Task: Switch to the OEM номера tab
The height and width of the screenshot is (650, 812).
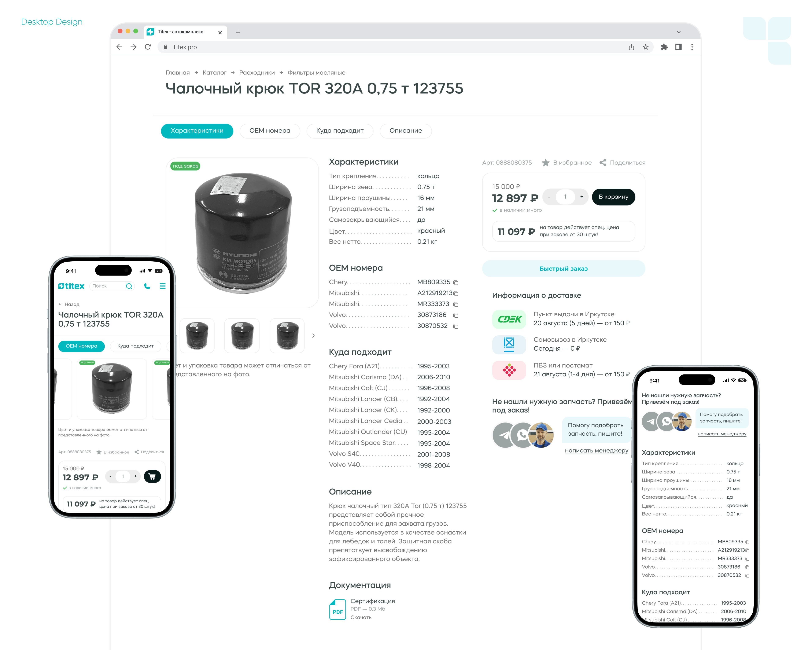Action: point(270,131)
